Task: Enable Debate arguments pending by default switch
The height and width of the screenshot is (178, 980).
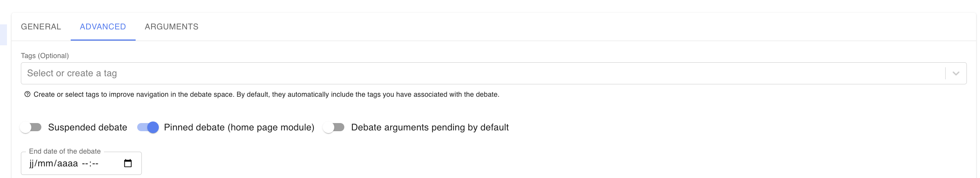Action: click(334, 127)
